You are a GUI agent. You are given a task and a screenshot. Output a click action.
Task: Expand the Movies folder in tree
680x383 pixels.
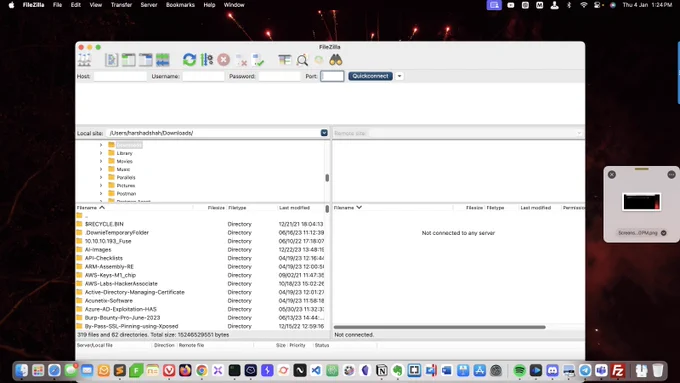pyautogui.click(x=101, y=161)
